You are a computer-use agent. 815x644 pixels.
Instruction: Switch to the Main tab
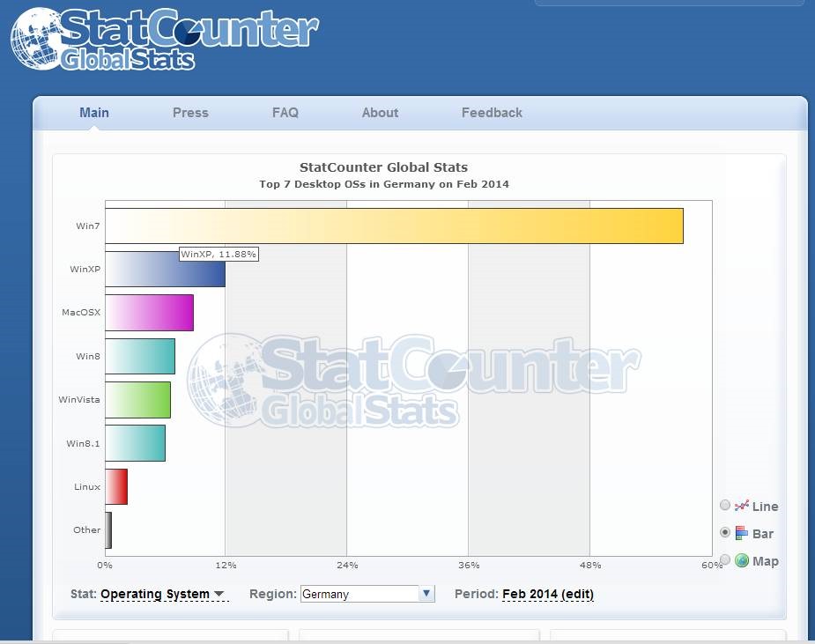pos(94,113)
